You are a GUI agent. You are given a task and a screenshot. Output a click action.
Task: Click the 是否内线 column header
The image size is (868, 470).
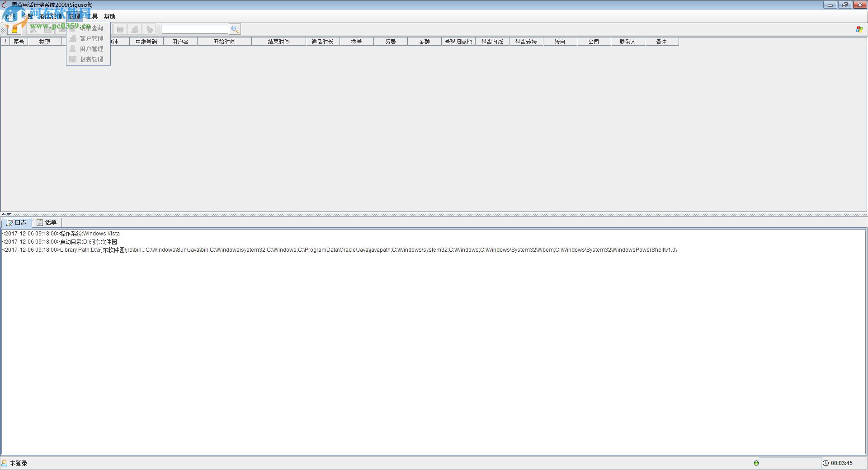[x=492, y=42]
